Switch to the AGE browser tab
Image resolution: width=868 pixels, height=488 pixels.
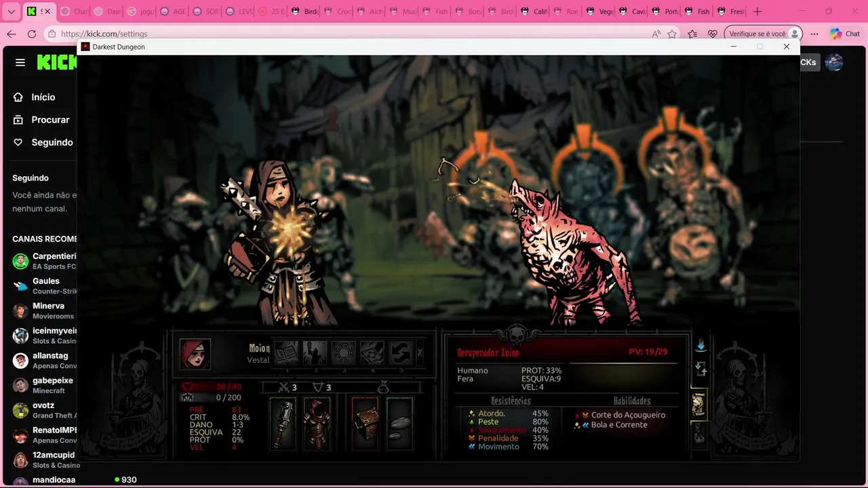point(173,12)
